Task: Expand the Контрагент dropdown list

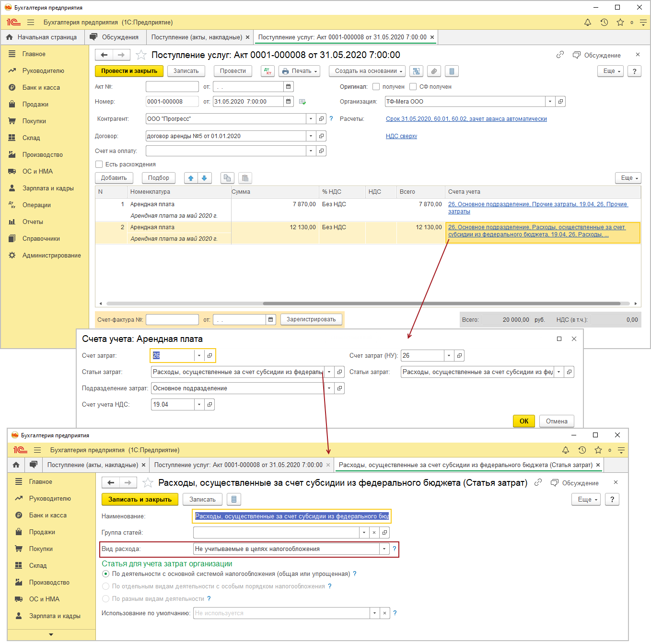Action: (x=311, y=119)
